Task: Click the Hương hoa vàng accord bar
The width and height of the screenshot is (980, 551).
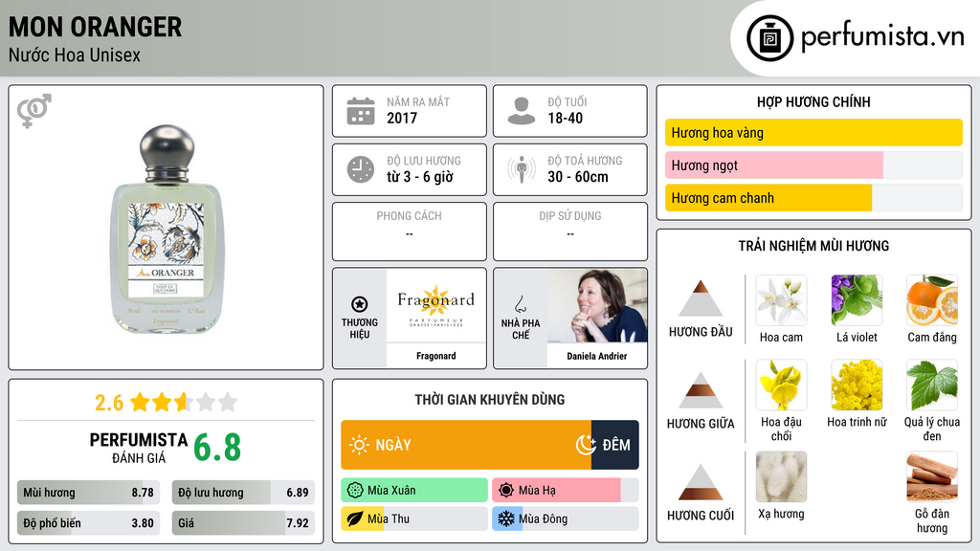Action: click(x=813, y=132)
